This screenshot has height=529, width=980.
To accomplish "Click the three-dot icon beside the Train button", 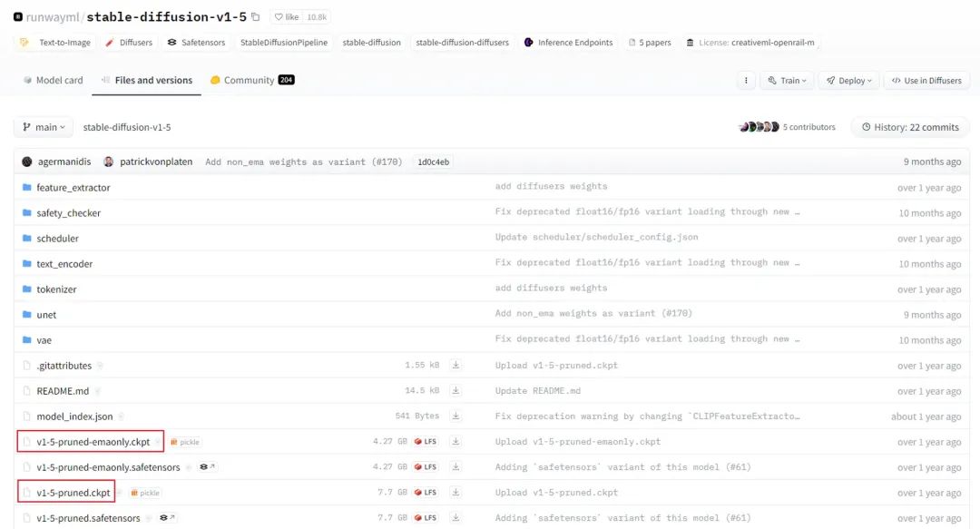I will click(745, 80).
